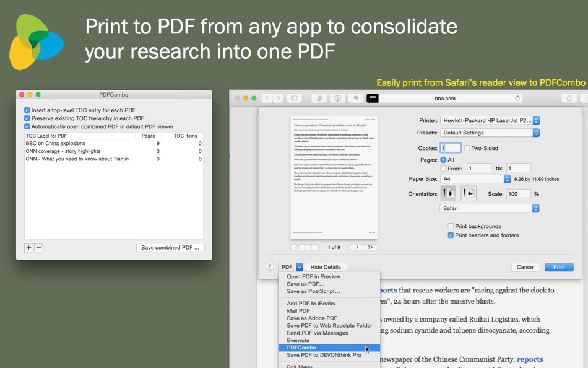Click the to page number field
Viewport: 588px width, 368px height.
point(519,169)
